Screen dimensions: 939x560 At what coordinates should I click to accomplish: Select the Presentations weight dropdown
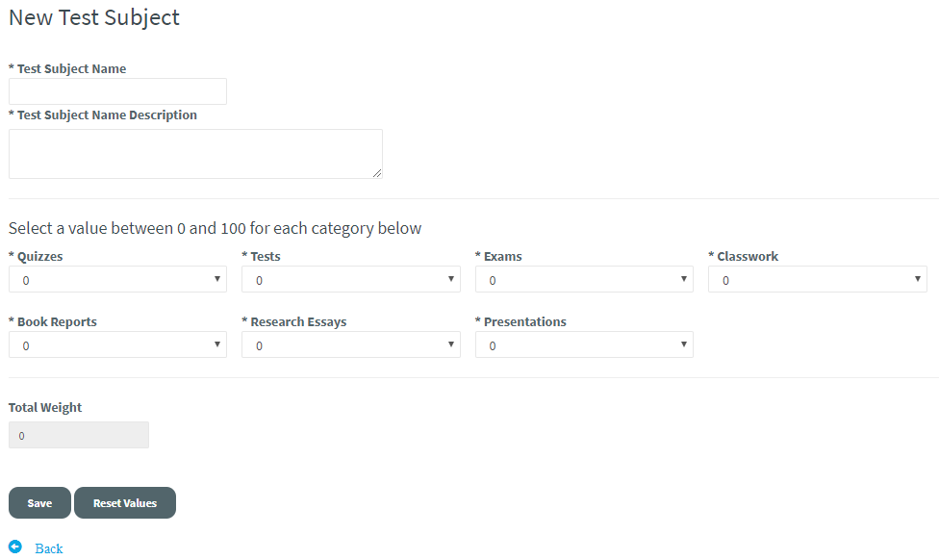click(584, 345)
